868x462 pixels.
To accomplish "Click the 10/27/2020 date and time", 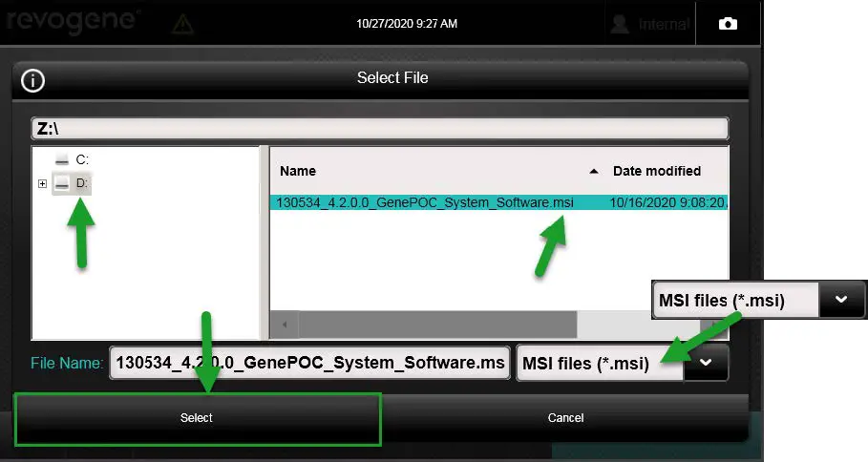I will pos(407,24).
